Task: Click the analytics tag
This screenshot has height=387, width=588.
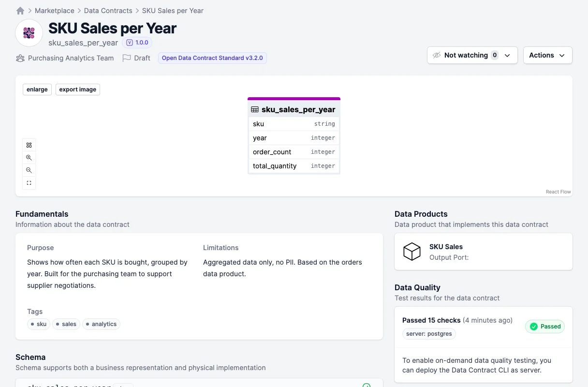Action: pos(101,324)
